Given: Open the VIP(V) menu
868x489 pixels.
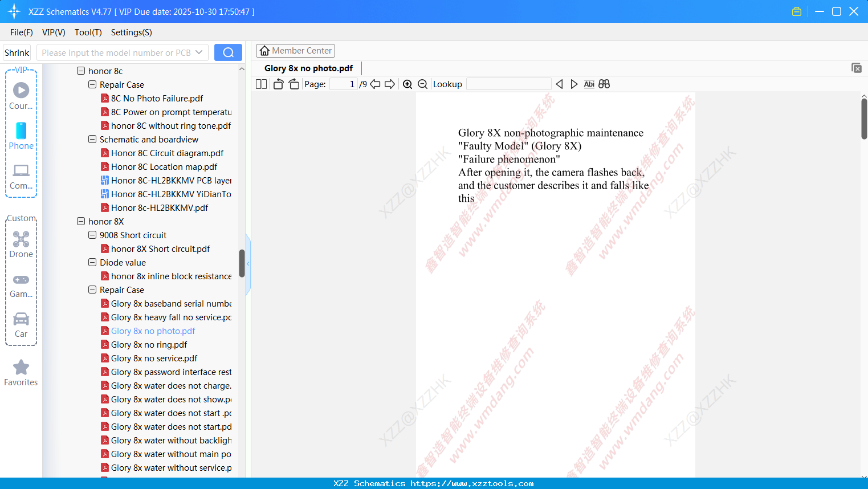Looking at the screenshot, I should click(x=54, y=32).
